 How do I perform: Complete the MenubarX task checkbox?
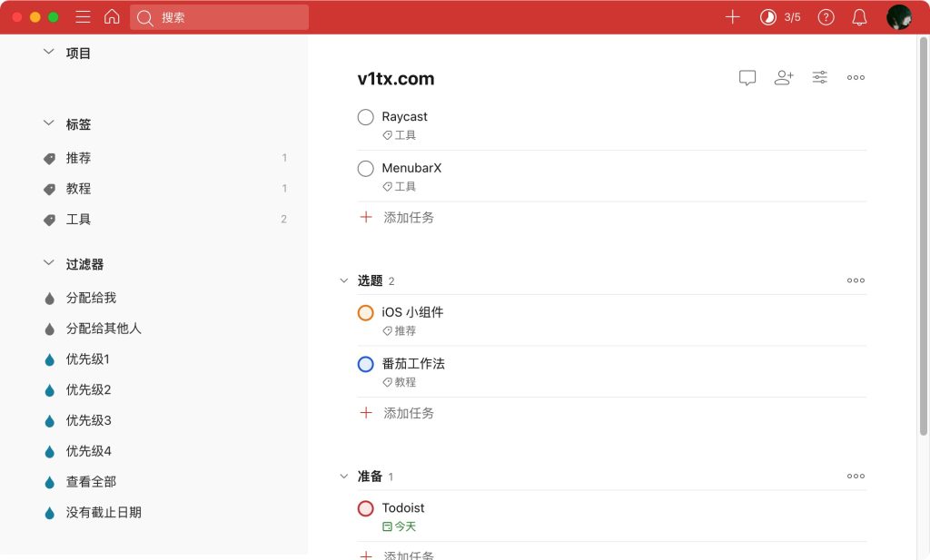(x=365, y=169)
